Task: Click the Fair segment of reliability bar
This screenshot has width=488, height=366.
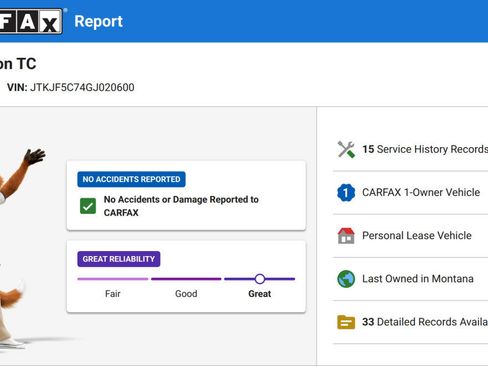Action: click(x=113, y=279)
